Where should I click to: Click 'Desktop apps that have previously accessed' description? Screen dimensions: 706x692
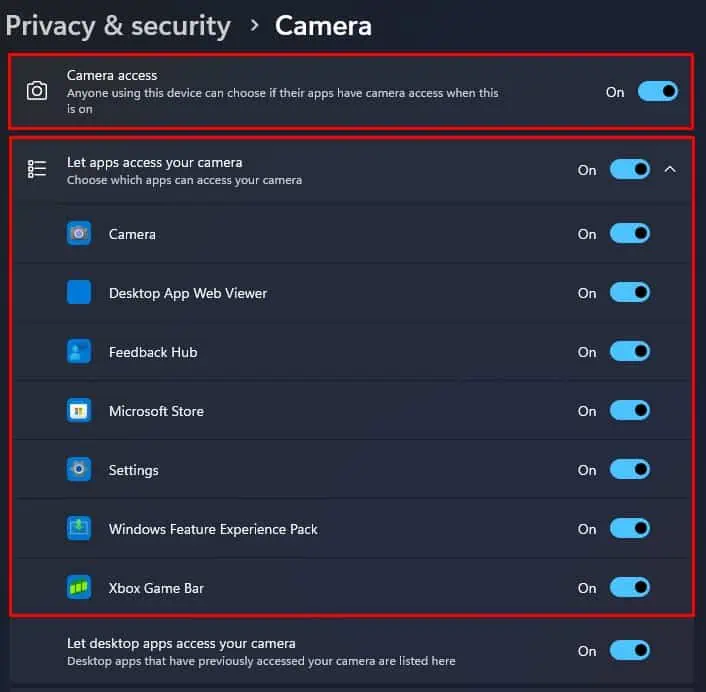[x=261, y=661]
